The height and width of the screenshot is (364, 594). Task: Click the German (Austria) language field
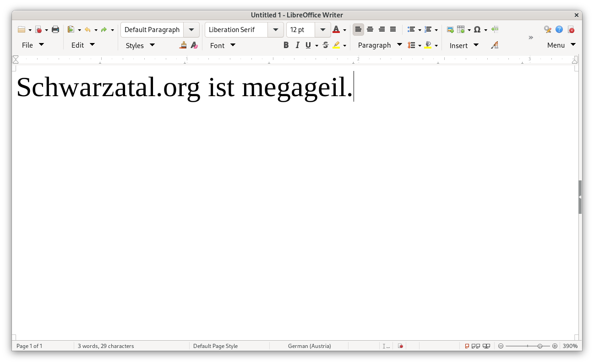(309, 346)
